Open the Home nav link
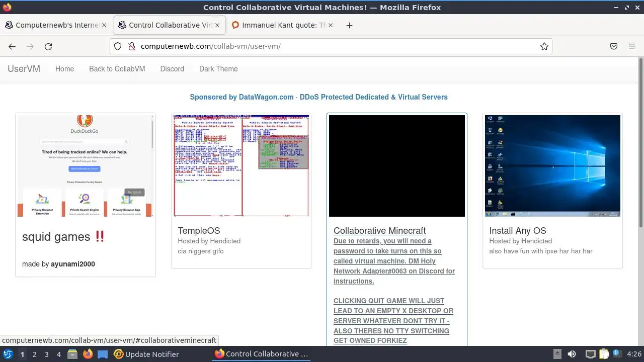The image size is (644, 362). (x=64, y=69)
